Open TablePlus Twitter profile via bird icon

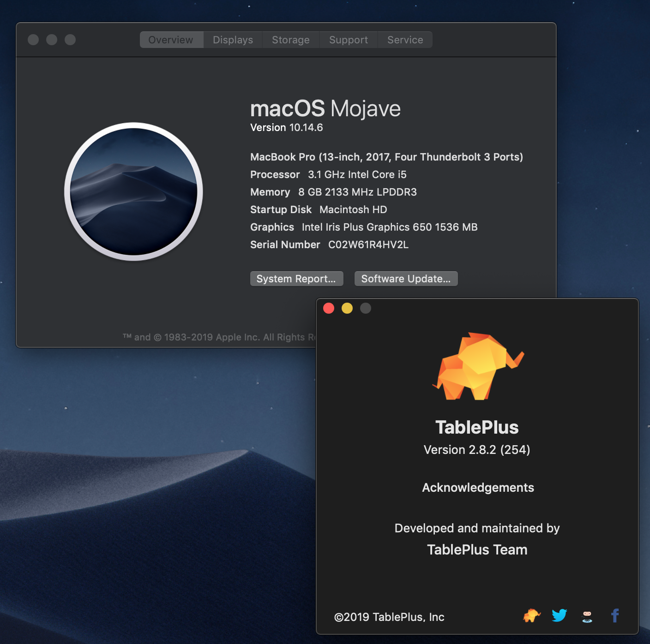click(x=559, y=615)
